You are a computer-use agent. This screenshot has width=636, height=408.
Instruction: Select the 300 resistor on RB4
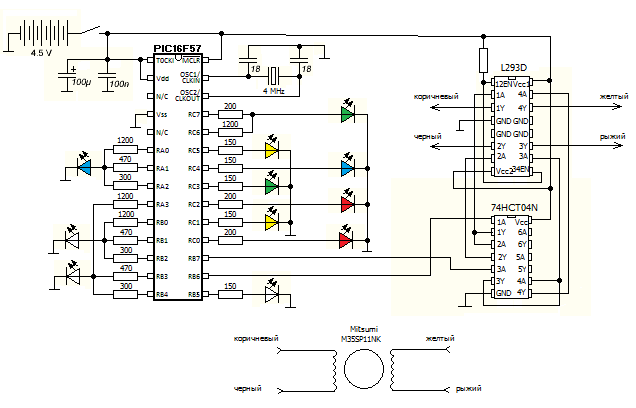click(125, 294)
